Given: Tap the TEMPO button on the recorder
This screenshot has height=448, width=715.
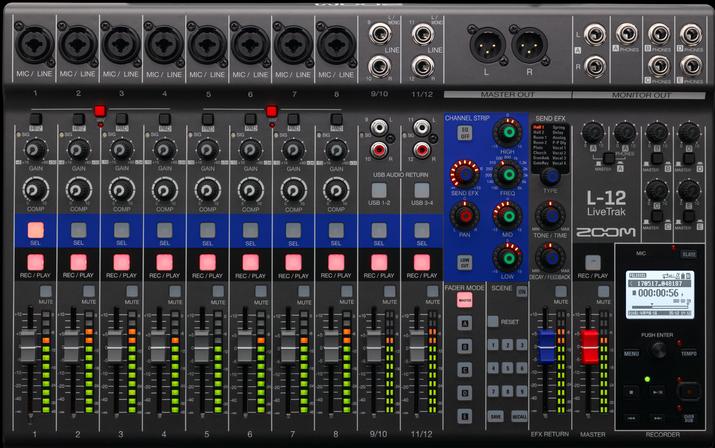Looking at the screenshot, I should click(689, 354).
